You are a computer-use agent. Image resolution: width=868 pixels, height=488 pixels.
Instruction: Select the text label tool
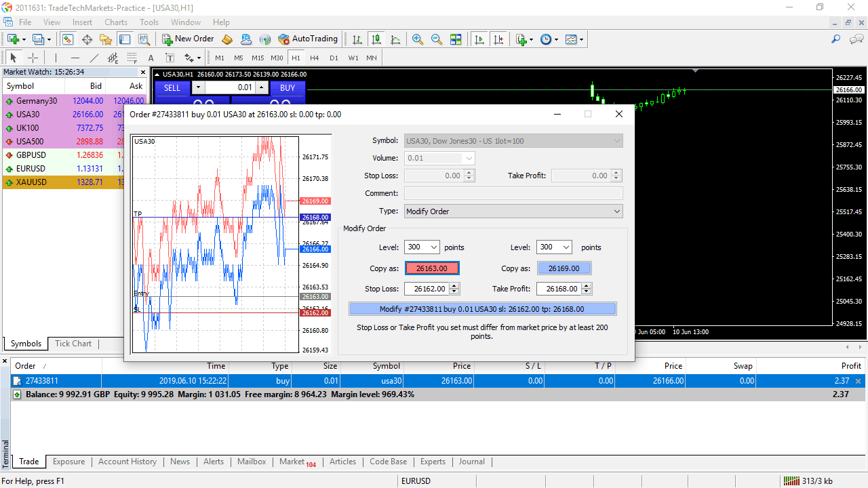coord(151,58)
